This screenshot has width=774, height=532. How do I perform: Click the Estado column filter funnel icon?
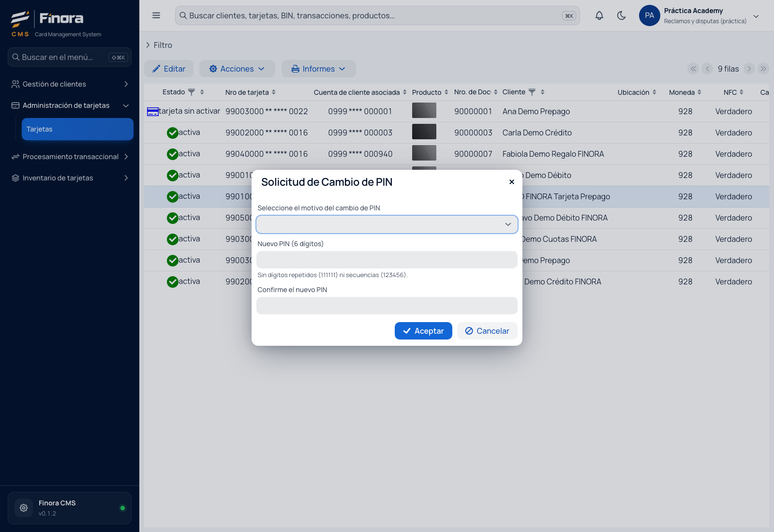point(192,92)
